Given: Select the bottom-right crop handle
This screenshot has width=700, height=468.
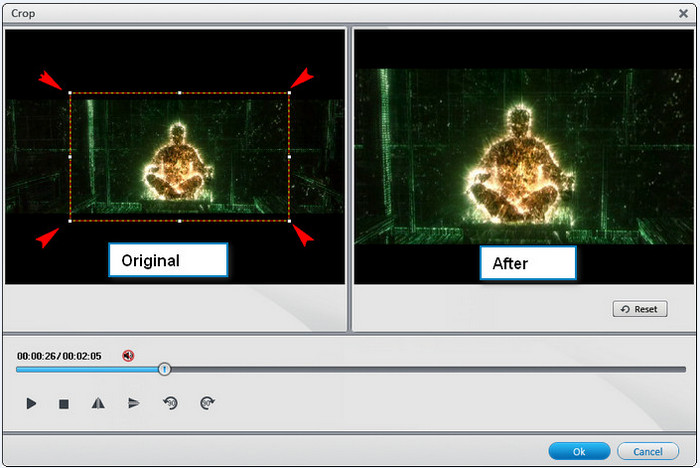Looking at the screenshot, I should click(x=289, y=221).
